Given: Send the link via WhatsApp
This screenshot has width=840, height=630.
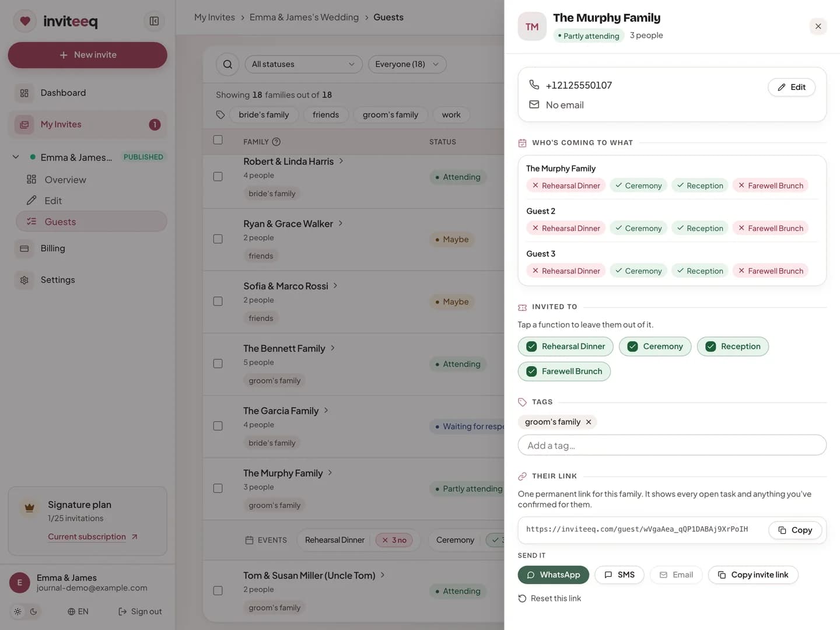Looking at the screenshot, I should (553, 575).
